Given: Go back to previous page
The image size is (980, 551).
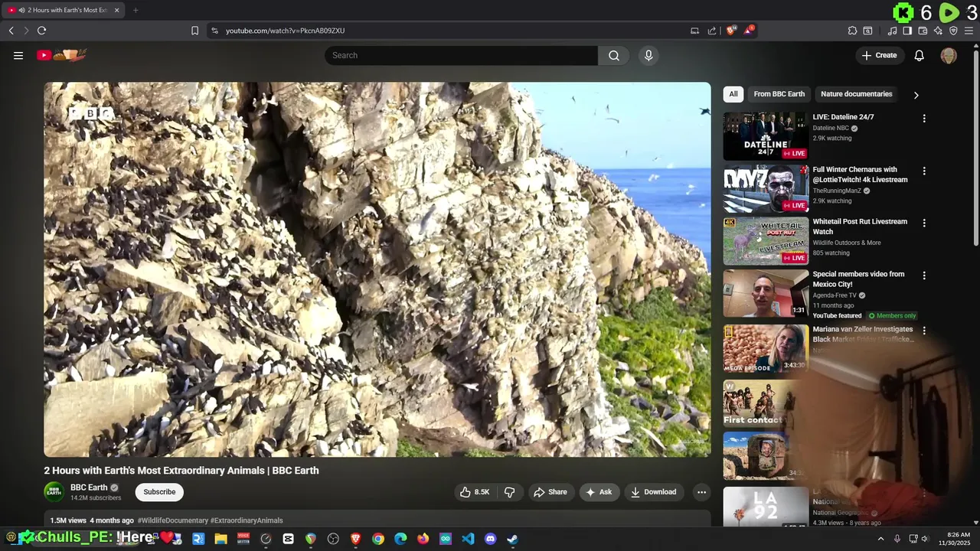Looking at the screenshot, I should coord(11,31).
